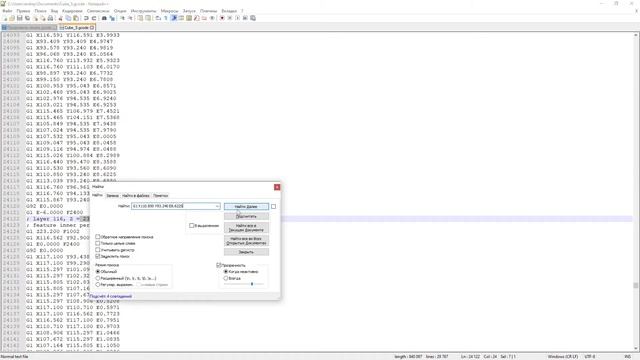Copy selection with toolbar Copy icon
The width and height of the screenshot is (640, 360).
[x=68, y=18]
